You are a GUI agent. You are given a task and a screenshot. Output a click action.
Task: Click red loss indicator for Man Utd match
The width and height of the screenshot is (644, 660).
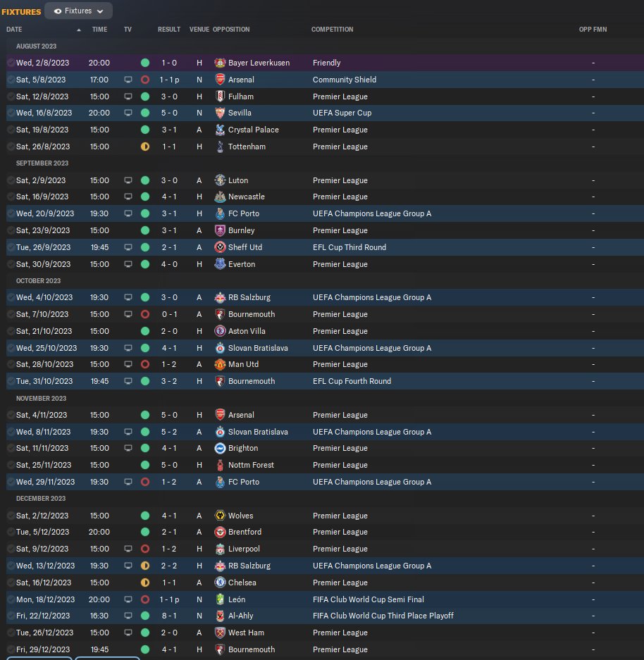(145, 364)
